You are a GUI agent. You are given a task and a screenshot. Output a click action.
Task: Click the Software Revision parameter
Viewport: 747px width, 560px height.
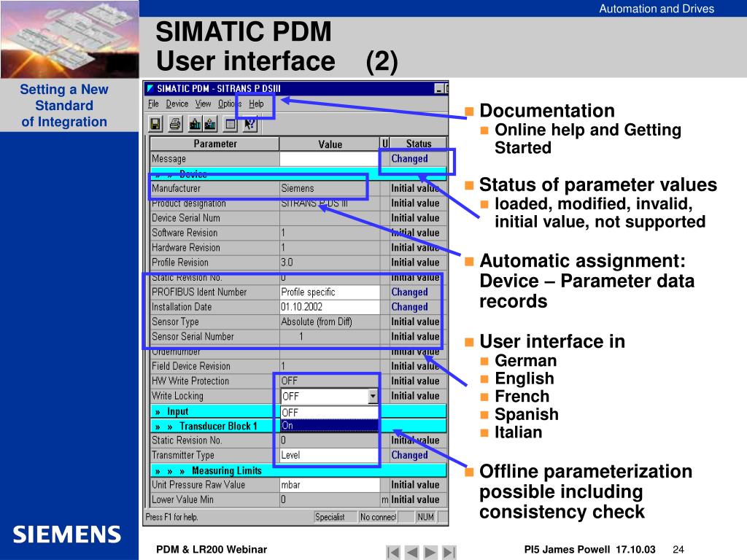tap(185, 233)
